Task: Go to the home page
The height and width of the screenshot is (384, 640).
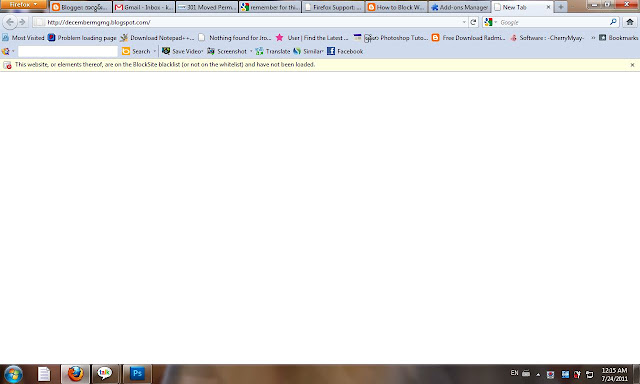Action: (630, 22)
